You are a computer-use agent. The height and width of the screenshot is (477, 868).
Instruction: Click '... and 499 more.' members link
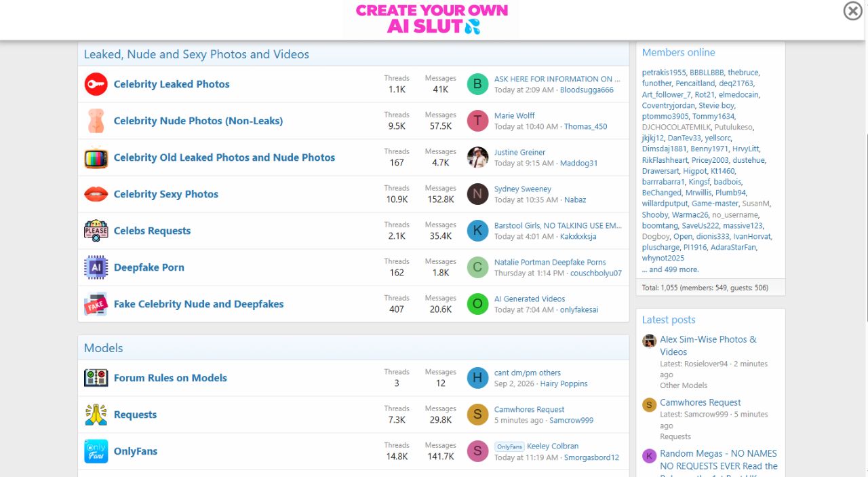[670, 269]
